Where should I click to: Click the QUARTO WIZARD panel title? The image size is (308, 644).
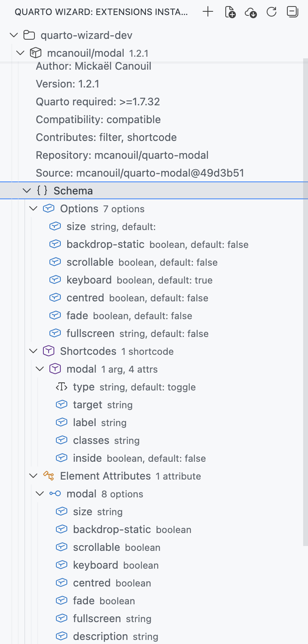(x=101, y=12)
